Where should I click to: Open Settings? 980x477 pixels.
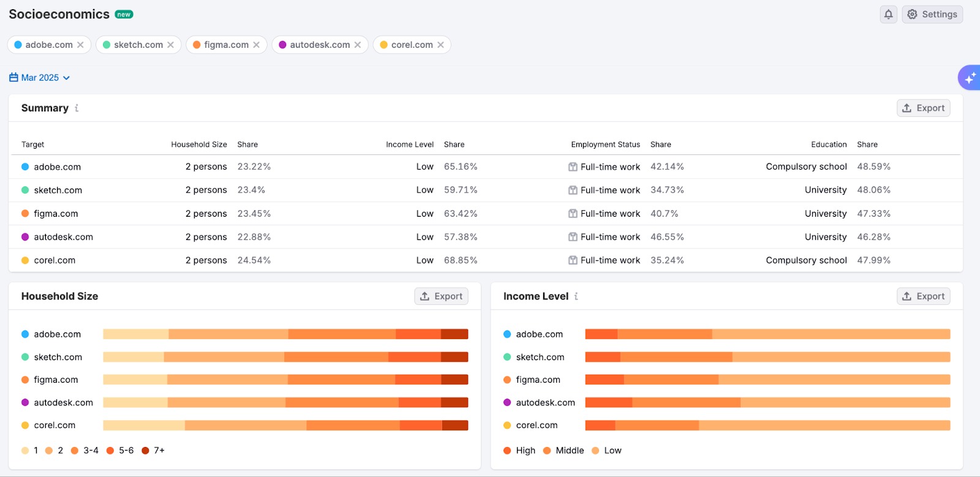(x=932, y=14)
